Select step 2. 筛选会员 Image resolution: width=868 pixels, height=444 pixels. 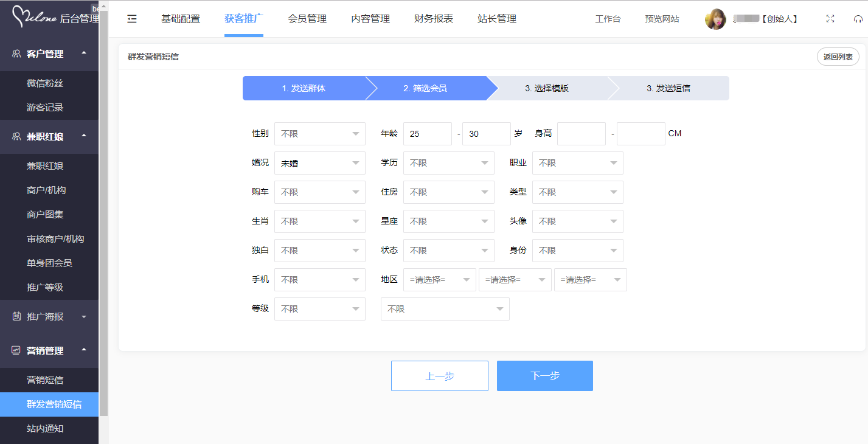click(425, 88)
